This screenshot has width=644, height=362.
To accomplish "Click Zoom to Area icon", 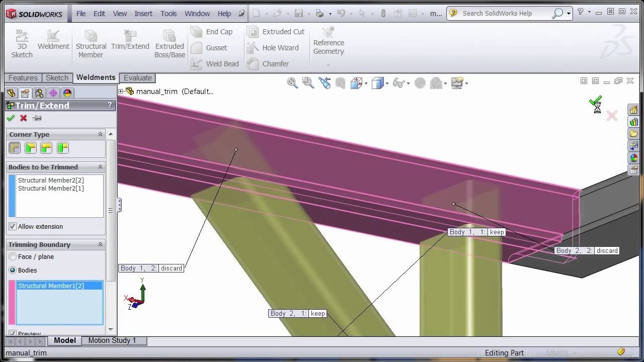I will coord(308,83).
